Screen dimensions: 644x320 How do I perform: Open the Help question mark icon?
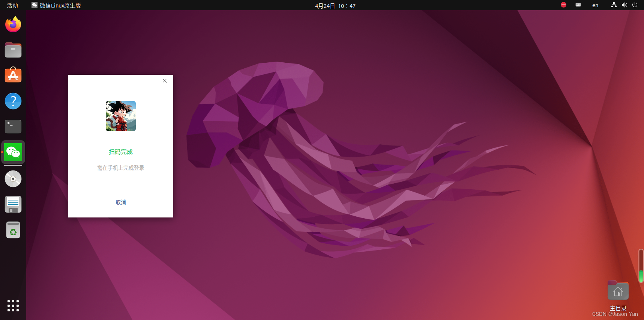point(13,101)
